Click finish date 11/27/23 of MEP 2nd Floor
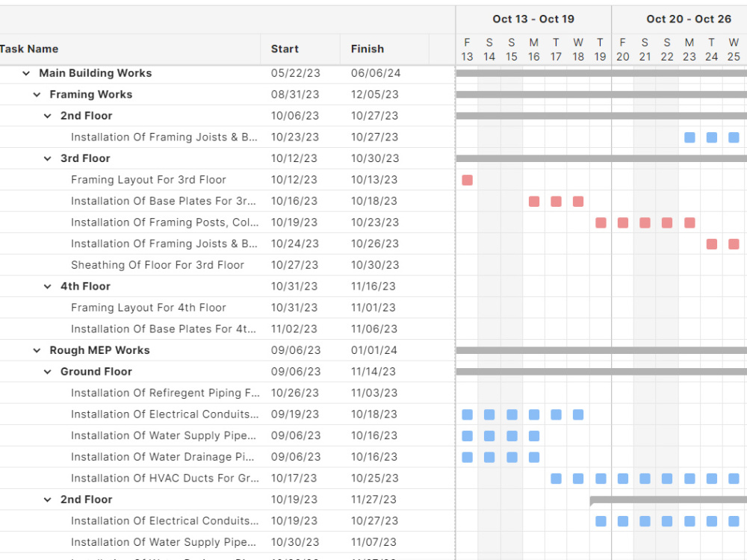 click(x=373, y=500)
